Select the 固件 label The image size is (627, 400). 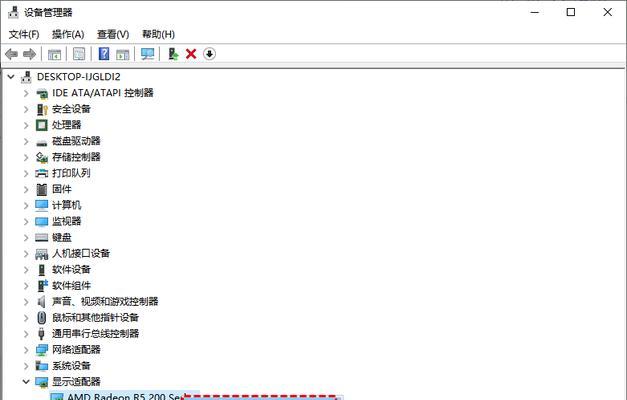[62, 189]
